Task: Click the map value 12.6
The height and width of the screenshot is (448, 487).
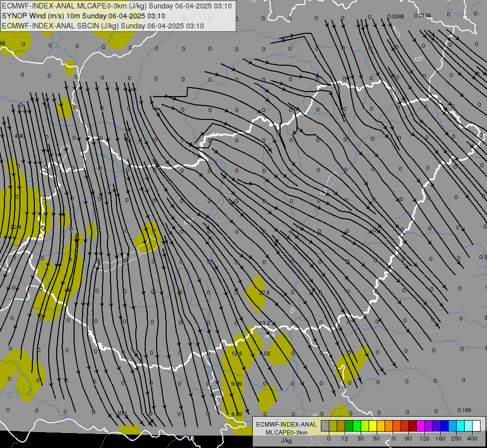Action: [x=237, y=353]
